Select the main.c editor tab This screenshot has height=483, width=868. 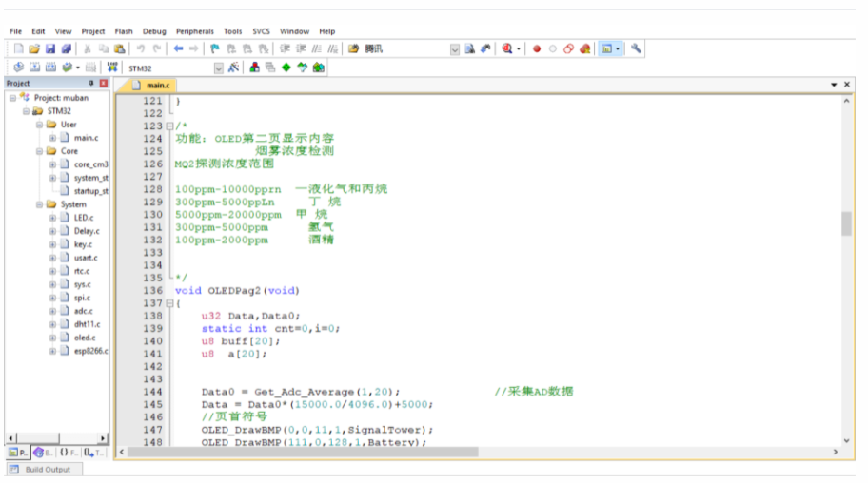tap(151, 86)
